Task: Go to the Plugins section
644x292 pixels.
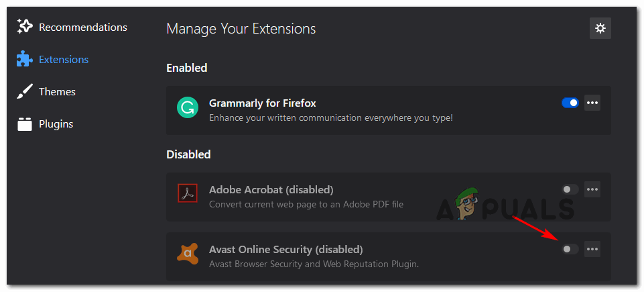Action: point(56,124)
